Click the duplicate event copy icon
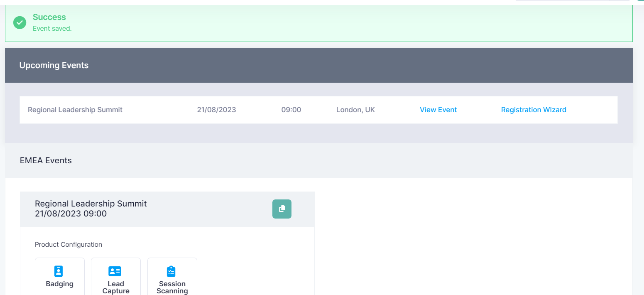644x295 pixels. coord(282,209)
